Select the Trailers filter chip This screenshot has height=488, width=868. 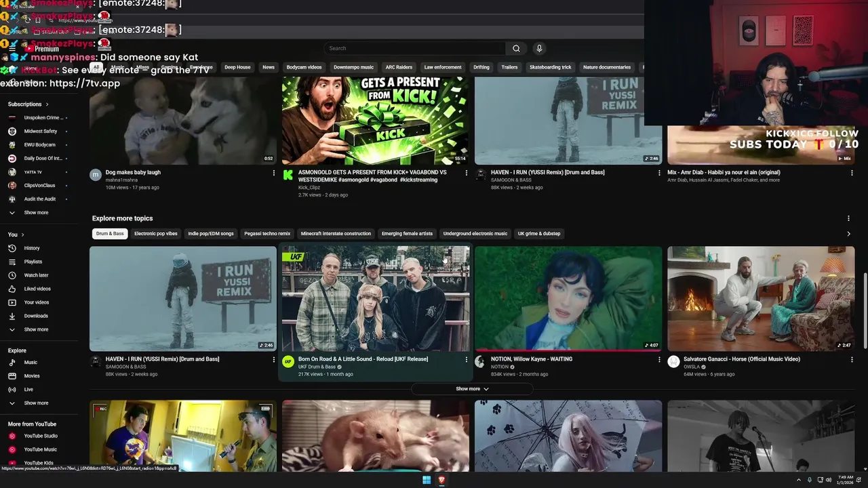tap(509, 67)
